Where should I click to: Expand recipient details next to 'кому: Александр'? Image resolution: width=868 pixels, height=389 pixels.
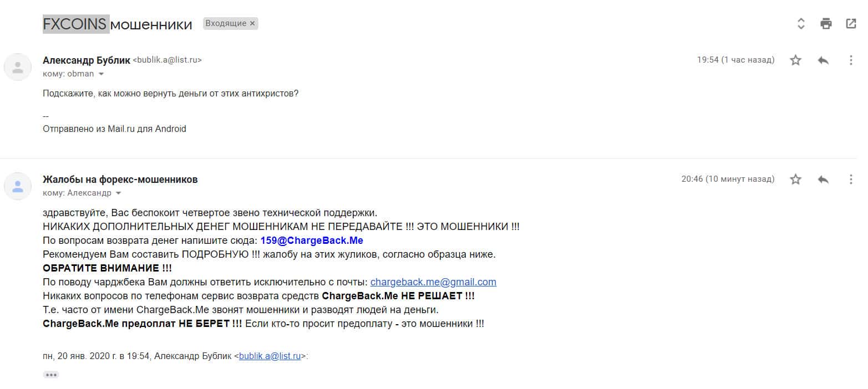[x=118, y=193]
